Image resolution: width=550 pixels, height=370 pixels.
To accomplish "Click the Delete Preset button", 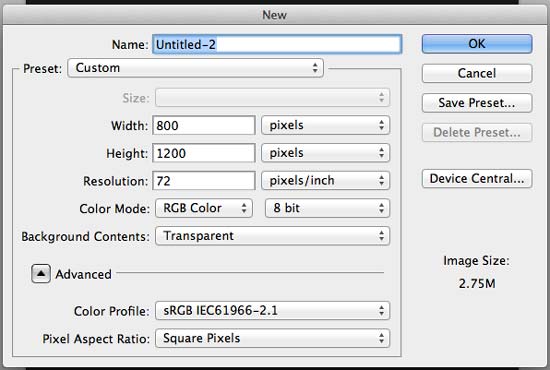I will point(477,132).
